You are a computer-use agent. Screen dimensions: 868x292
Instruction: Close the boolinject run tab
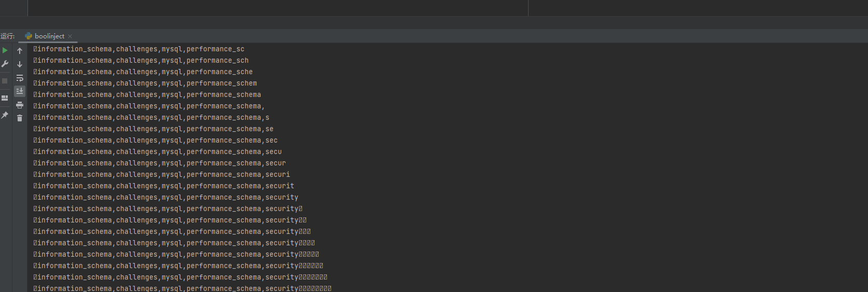click(70, 36)
